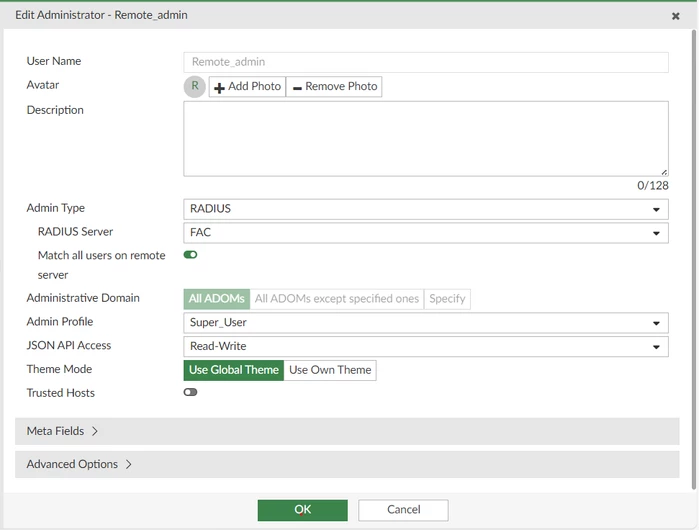Click the plus icon on Add Photo
This screenshot has width=699, height=530.
tap(219, 87)
